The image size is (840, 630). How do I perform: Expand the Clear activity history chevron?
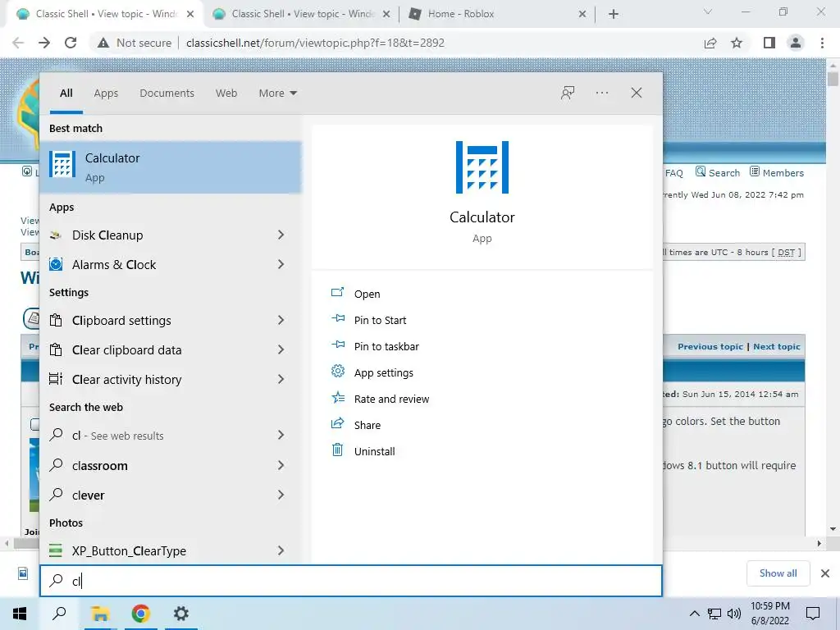click(281, 379)
